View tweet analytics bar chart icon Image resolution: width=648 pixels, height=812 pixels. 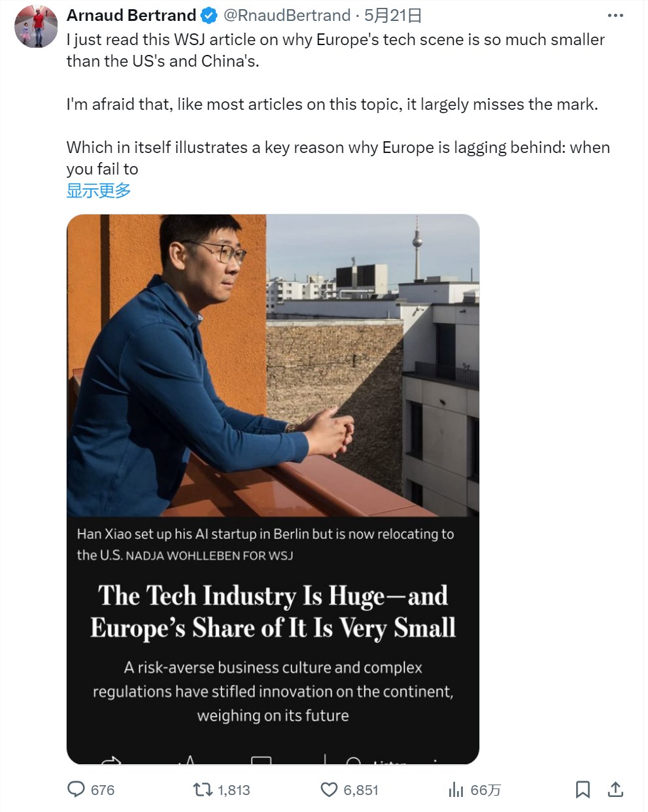(x=456, y=790)
